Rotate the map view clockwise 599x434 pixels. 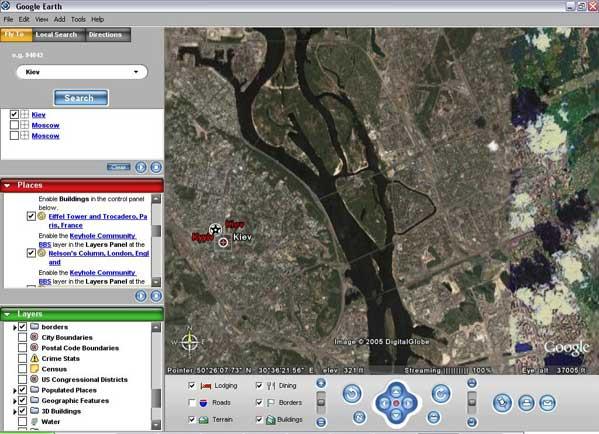coord(441,394)
